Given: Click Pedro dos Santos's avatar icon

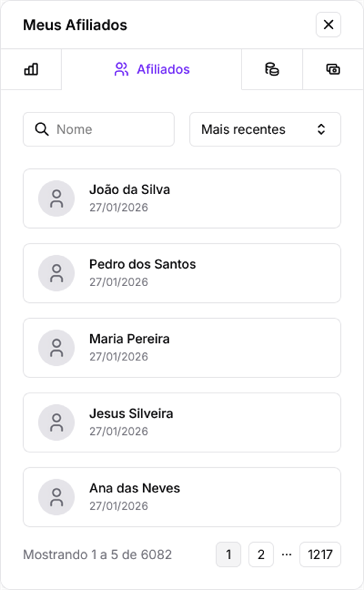Looking at the screenshot, I should pos(56,273).
